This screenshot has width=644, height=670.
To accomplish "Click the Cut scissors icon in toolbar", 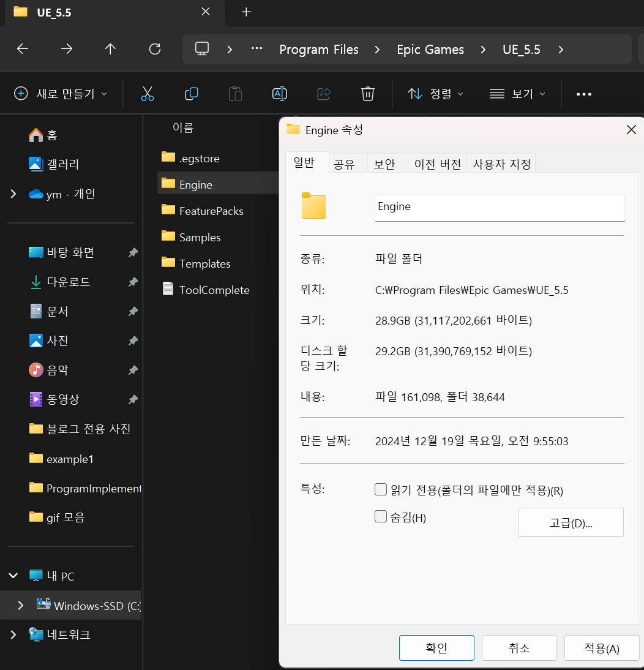I will [147, 94].
